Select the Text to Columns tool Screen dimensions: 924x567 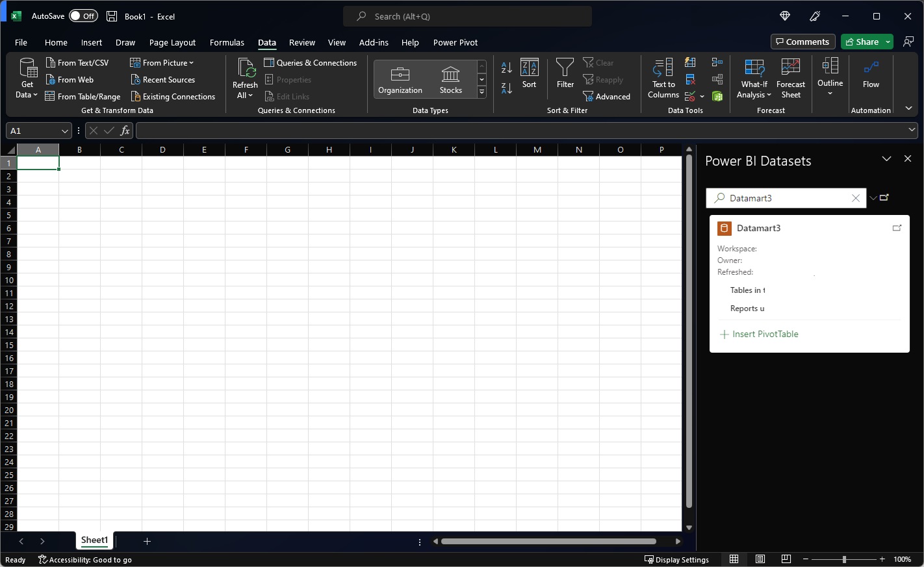(x=662, y=78)
